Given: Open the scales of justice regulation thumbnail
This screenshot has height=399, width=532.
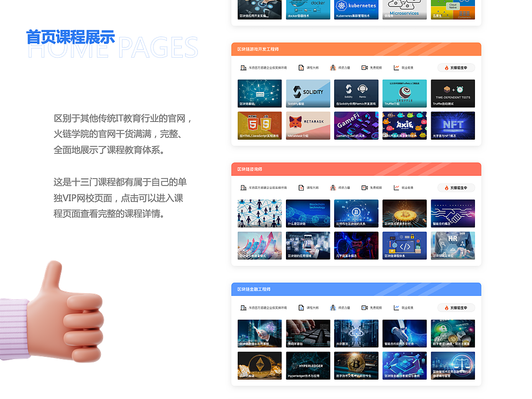Looking at the screenshot, I should (453, 365).
